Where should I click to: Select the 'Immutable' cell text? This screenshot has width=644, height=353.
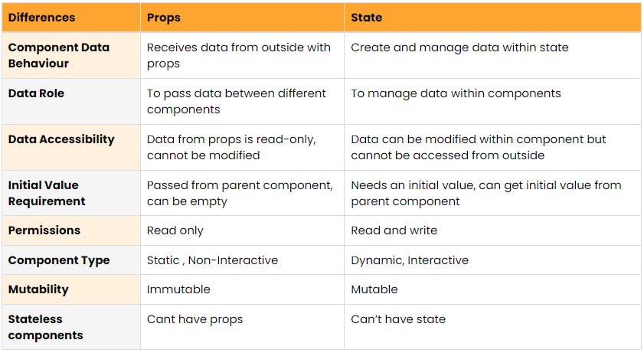(178, 289)
